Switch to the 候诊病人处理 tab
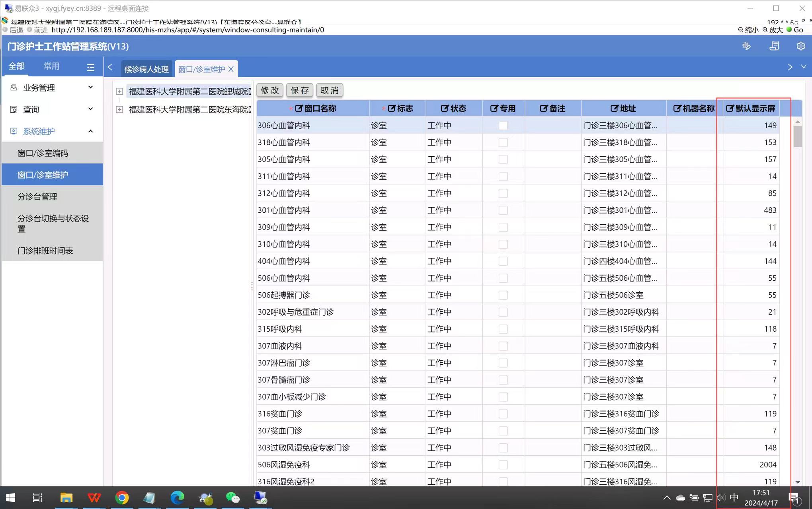The image size is (812, 509). point(146,69)
